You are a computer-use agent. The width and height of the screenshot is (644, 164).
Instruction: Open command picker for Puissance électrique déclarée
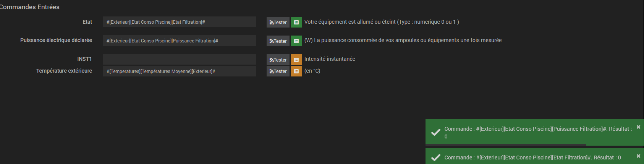pyautogui.click(x=296, y=41)
